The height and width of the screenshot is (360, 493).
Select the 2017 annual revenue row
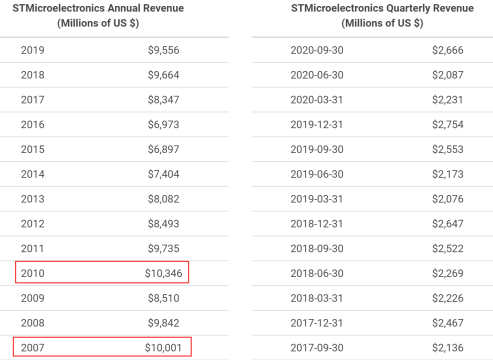point(114,100)
